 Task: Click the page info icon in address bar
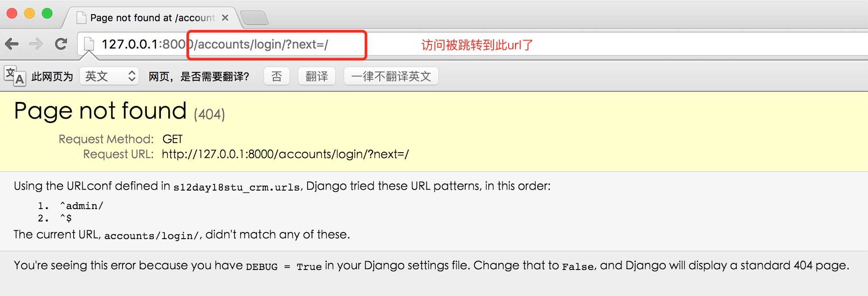click(x=89, y=44)
